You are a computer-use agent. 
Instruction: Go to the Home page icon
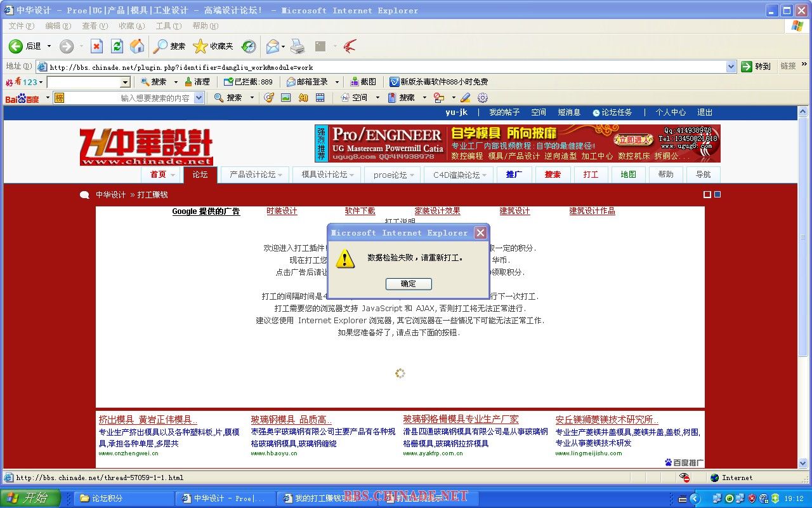click(137, 46)
